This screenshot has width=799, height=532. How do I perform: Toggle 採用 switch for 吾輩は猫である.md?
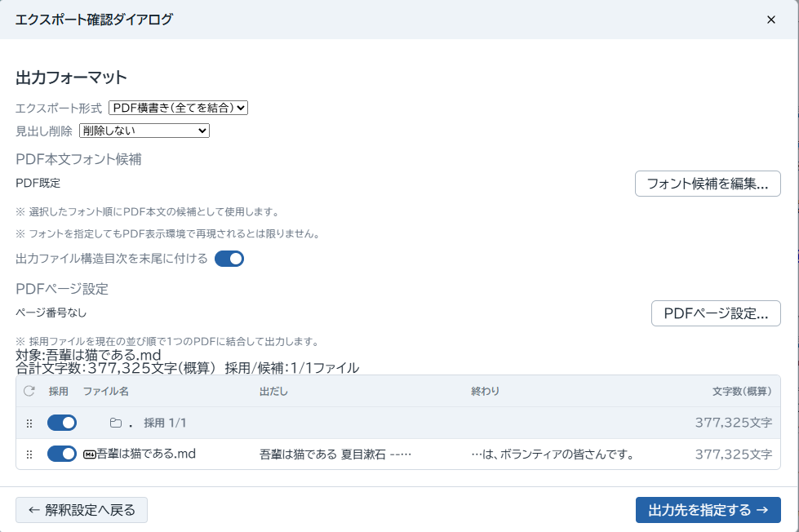coord(62,454)
